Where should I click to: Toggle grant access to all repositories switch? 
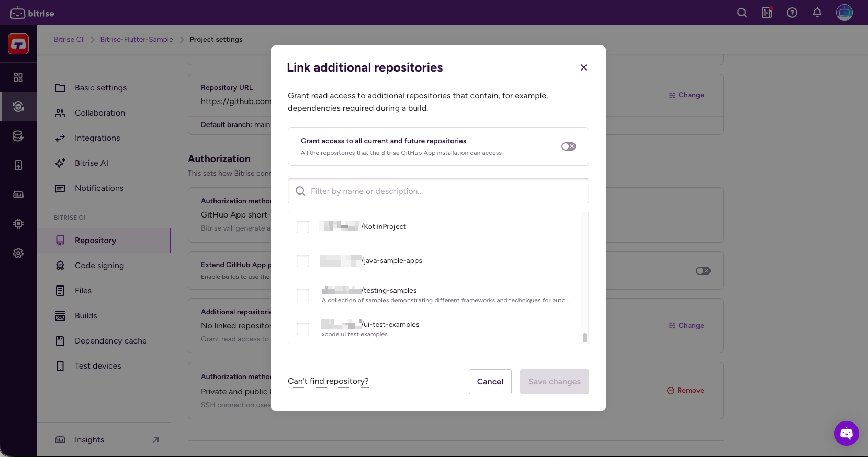(x=569, y=146)
